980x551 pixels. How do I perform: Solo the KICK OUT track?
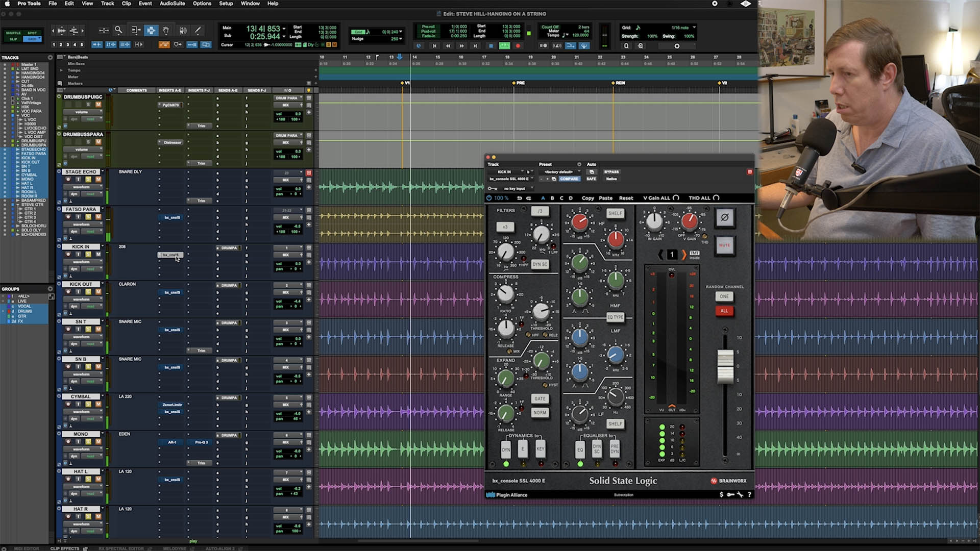point(88,292)
